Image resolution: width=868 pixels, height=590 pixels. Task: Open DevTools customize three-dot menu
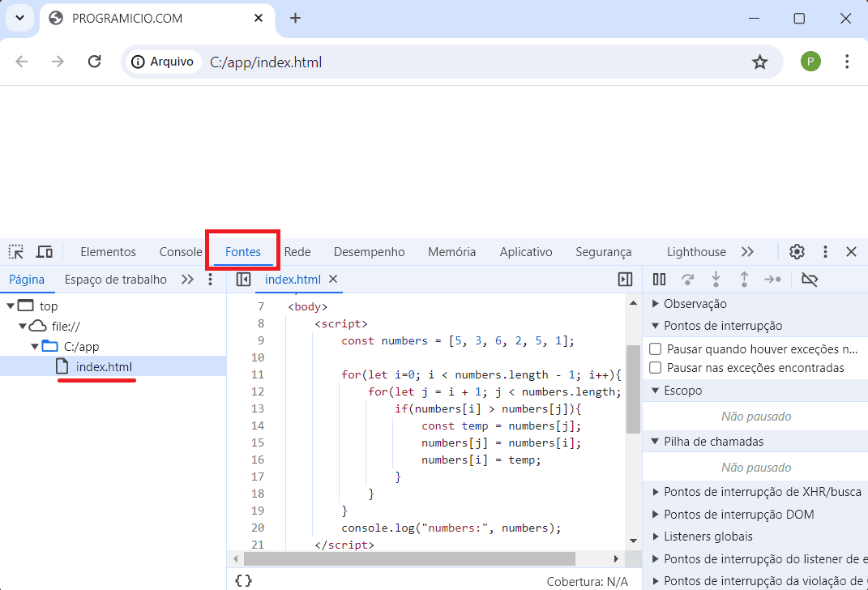pyautogui.click(x=825, y=252)
